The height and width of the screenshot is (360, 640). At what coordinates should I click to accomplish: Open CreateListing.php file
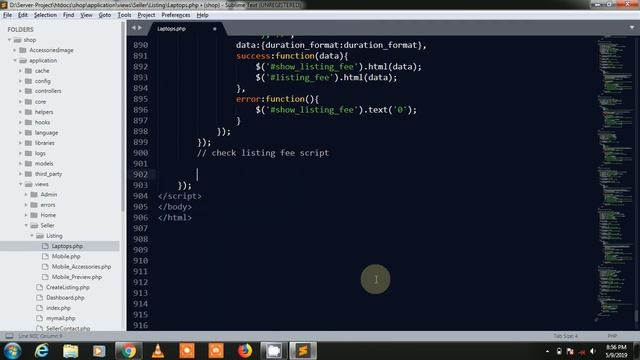68,287
